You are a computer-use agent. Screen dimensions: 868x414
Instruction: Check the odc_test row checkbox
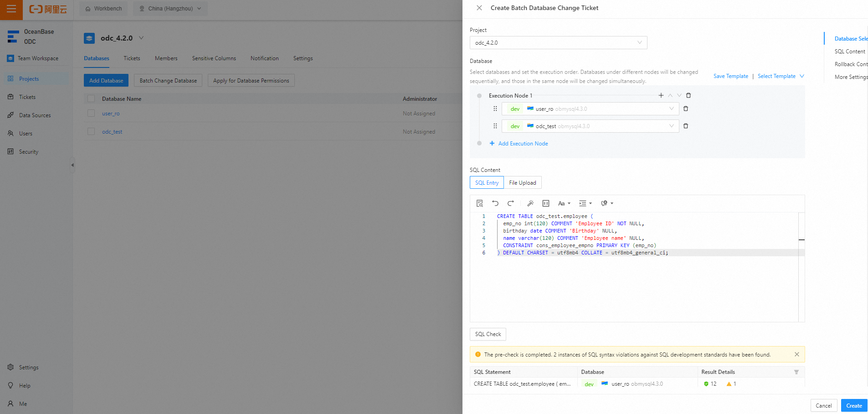(x=91, y=131)
